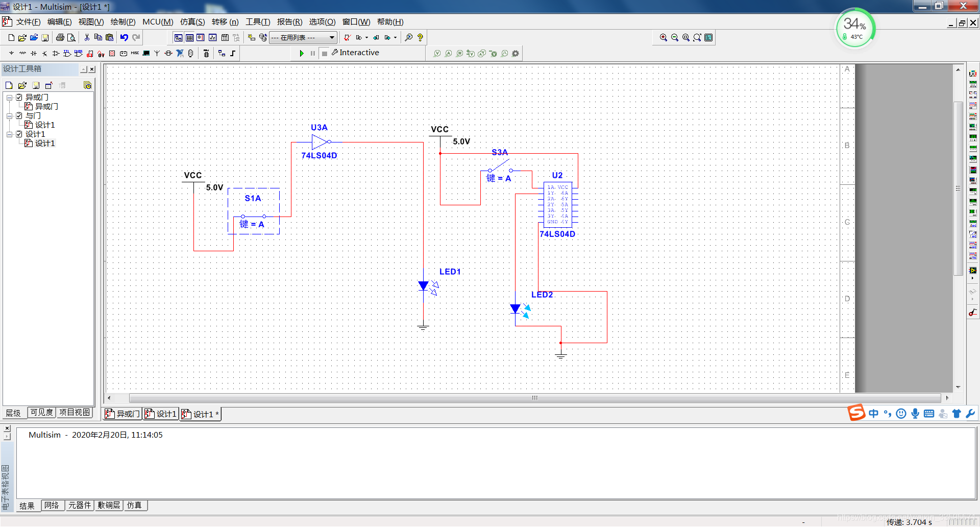The image size is (980, 527).
Task: Place a resistor basic component icon
Action: pos(22,53)
